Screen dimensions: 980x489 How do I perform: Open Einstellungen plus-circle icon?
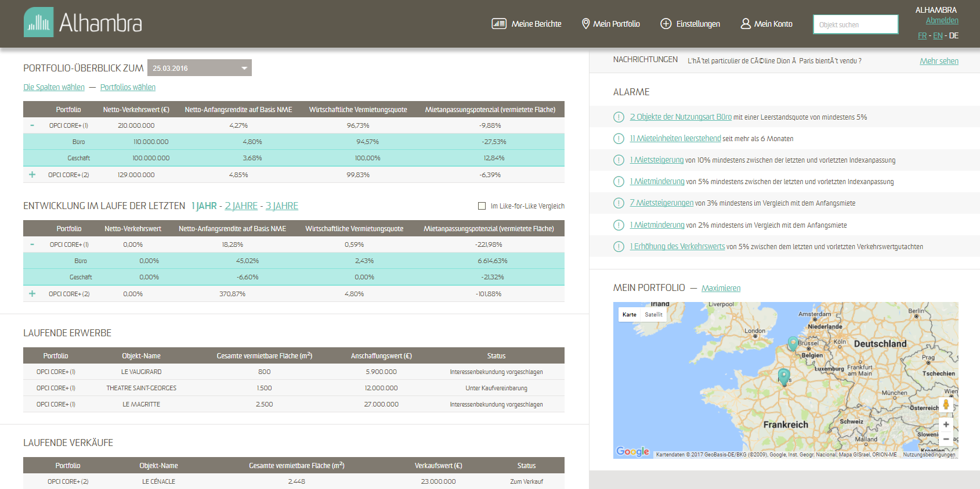[666, 24]
